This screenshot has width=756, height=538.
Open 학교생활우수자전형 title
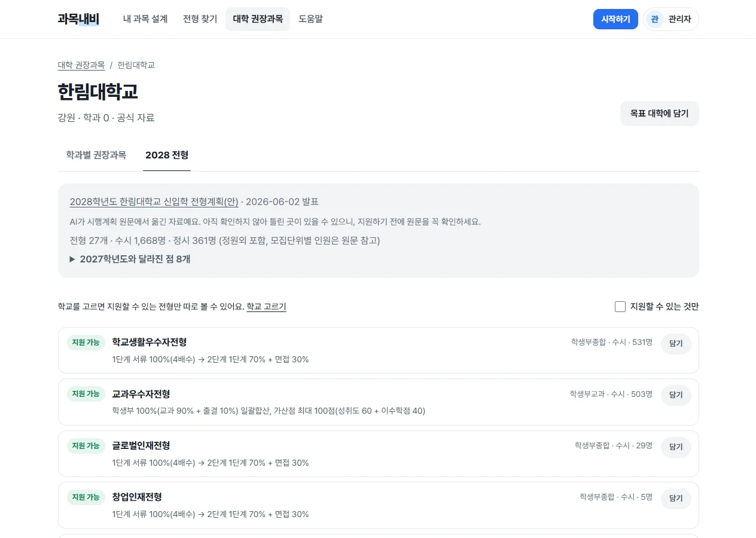coord(150,342)
